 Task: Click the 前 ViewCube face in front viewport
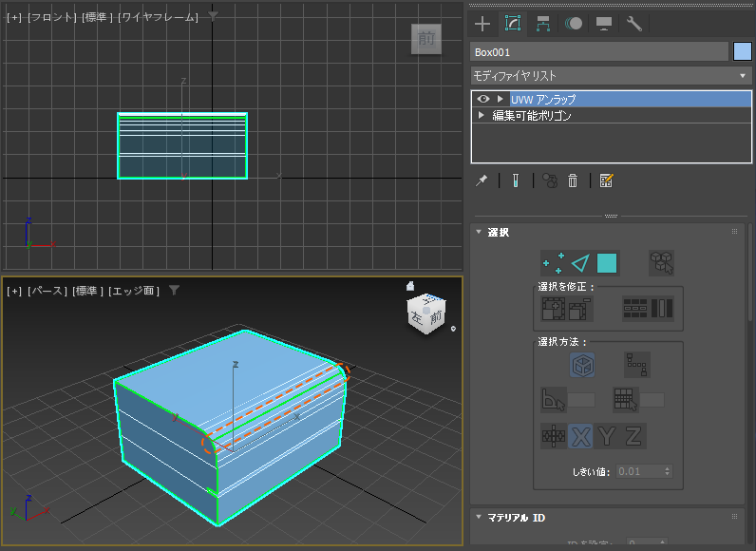click(426, 39)
